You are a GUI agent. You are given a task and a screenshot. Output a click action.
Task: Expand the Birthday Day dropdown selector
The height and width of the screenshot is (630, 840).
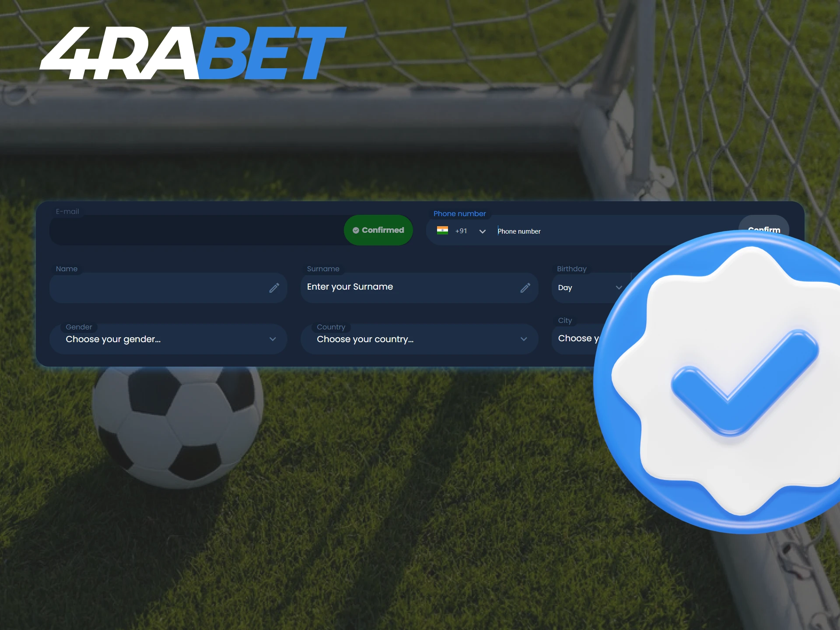pyautogui.click(x=588, y=288)
